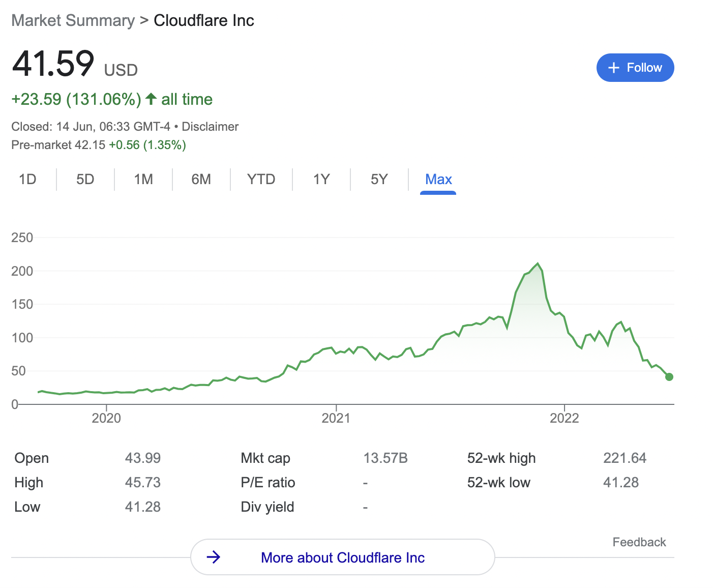This screenshot has height=588, width=713.
Task: Click the Feedback link
Action: tap(639, 542)
